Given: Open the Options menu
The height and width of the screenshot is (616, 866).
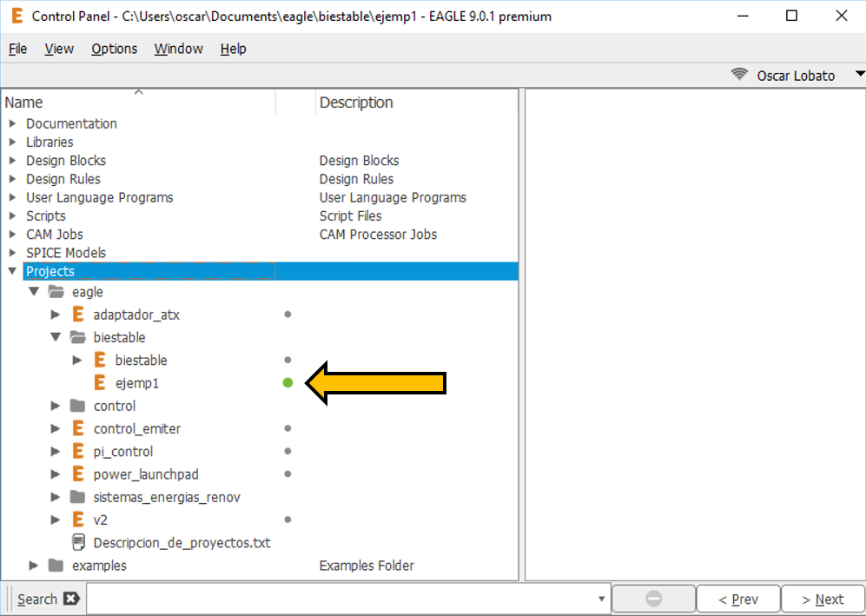Looking at the screenshot, I should [114, 49].
